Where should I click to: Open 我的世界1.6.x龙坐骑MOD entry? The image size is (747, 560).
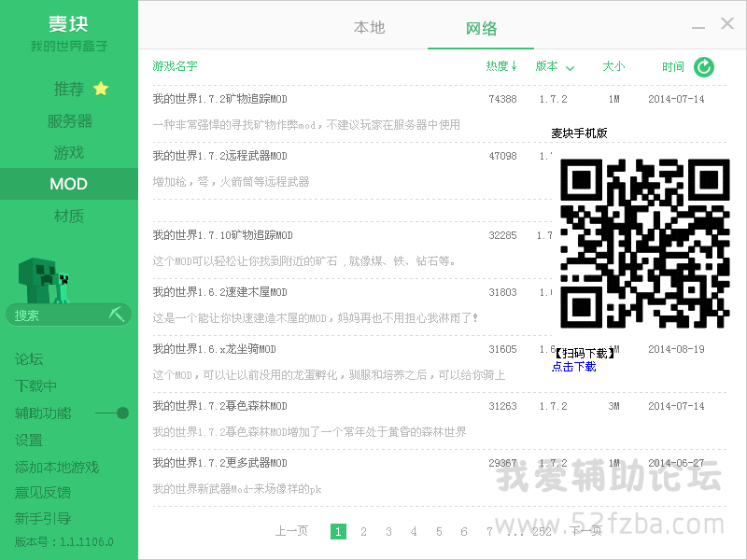214,349
